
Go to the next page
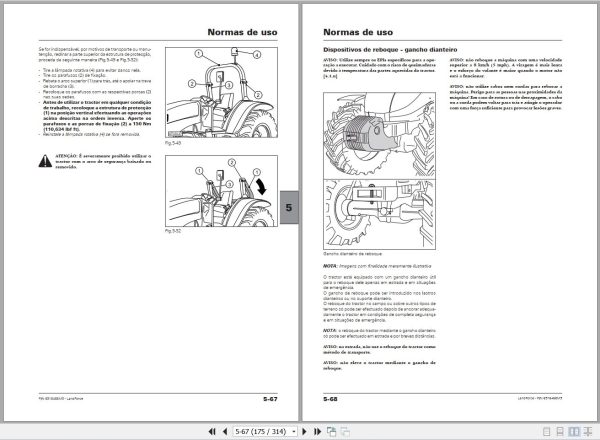tap(305, 432)
